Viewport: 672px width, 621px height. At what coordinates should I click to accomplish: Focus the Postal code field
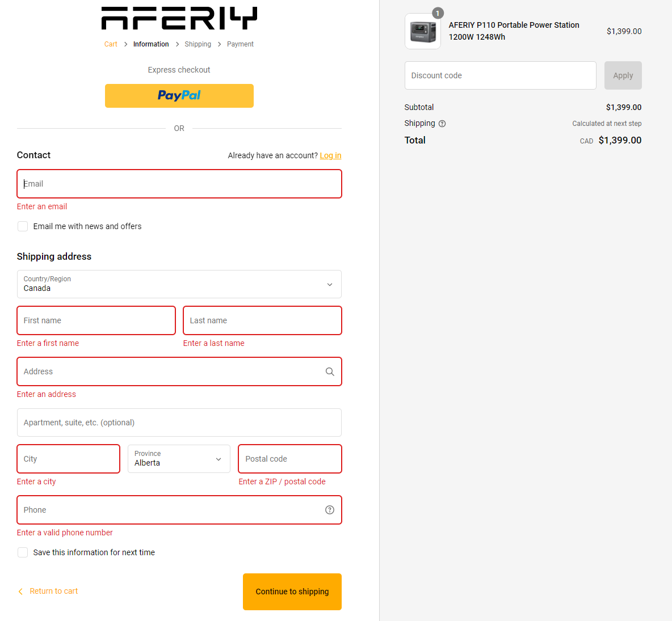coord(290,459)
